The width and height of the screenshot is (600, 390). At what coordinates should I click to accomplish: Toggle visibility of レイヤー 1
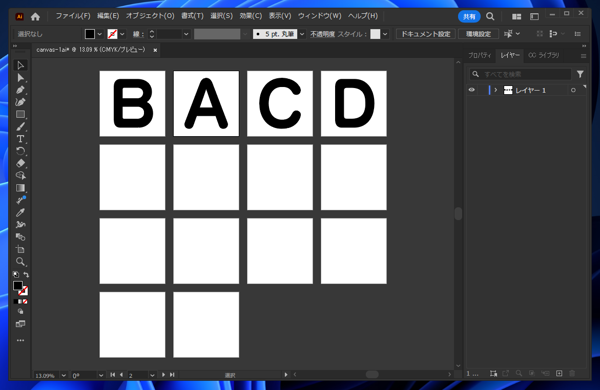click(471, 90)
